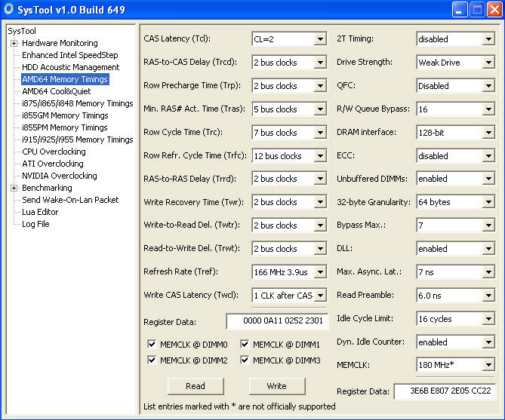Open DRAM interface dropdown
The image size is (505, 420).
(455, 133)
